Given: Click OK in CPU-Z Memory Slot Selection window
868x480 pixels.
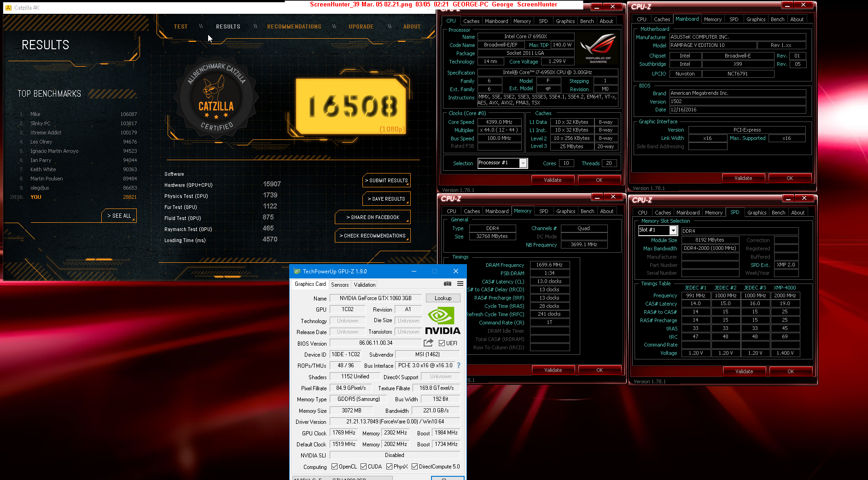Looking at the screenshot, I should [x=791, y=371].
